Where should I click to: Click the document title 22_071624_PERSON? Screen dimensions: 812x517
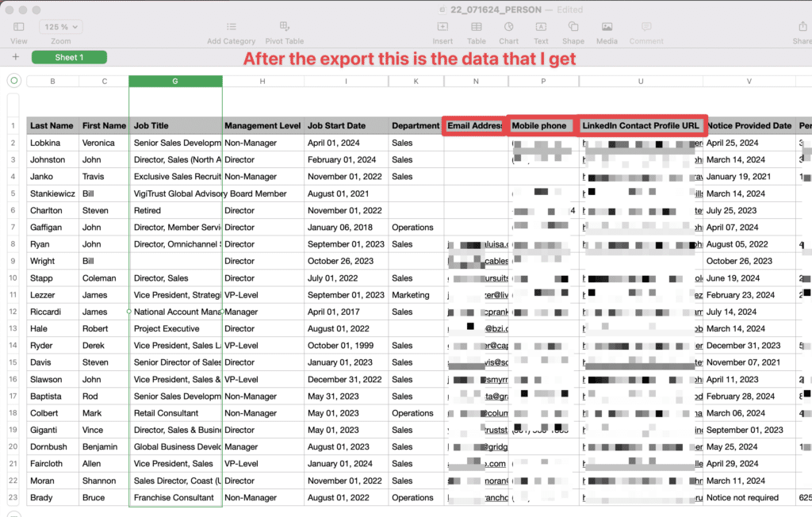(x=496, y=10)
